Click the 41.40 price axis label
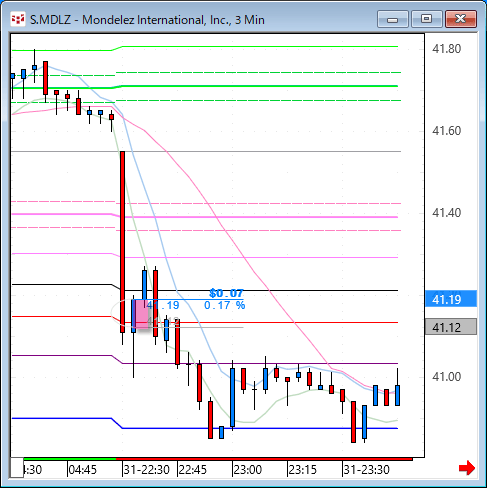 coord(446,213)
